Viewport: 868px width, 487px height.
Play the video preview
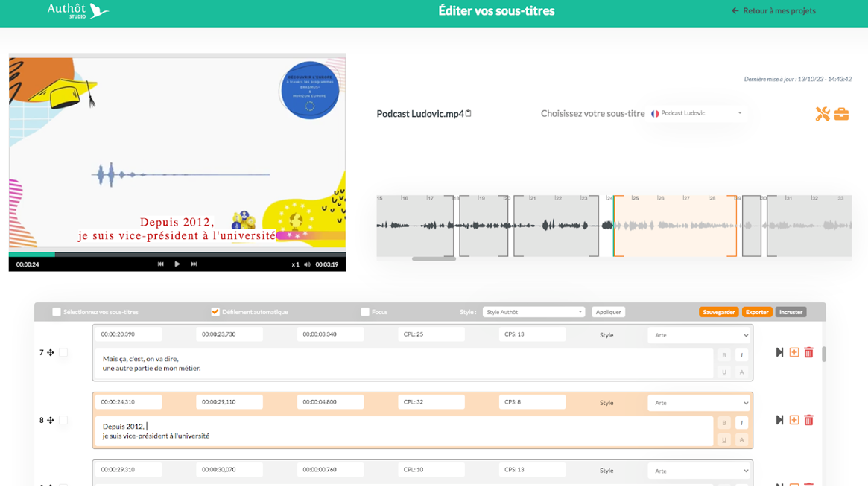(177, 264)
